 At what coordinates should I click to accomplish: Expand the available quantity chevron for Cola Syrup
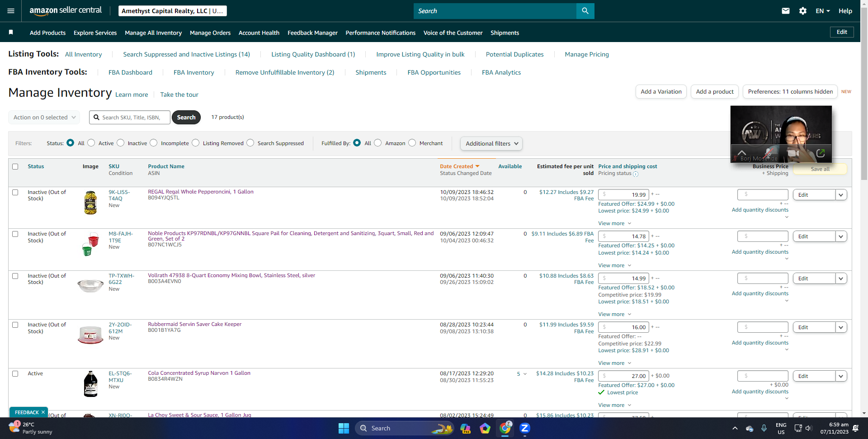(525, 374)
